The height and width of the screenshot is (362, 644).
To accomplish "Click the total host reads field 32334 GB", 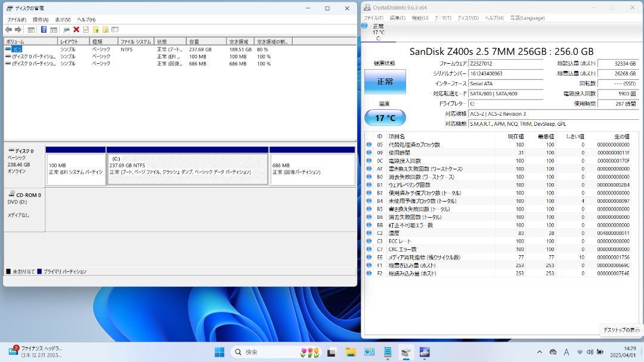I will click(x=617, y=64).
